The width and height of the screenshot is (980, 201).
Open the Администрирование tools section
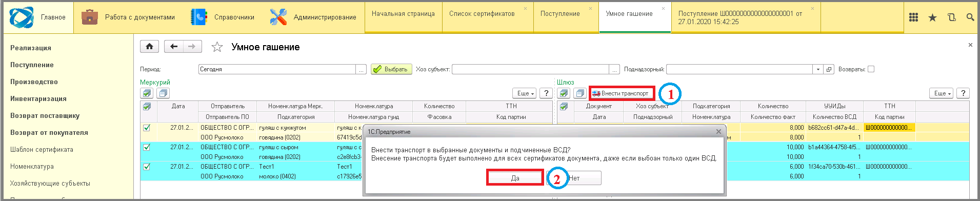(x=313, y=17)
